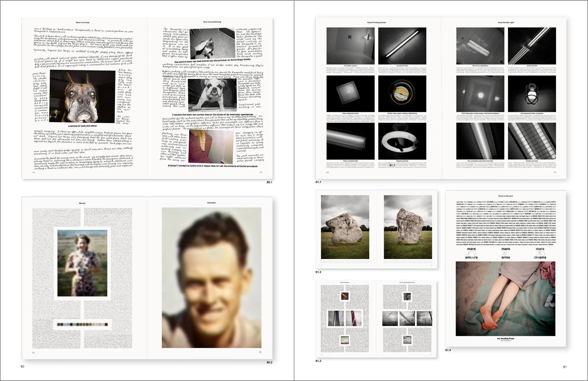Click the 'Plane polarized picture' caption
This screenshot has height=381, width=588.
point(350,113)
